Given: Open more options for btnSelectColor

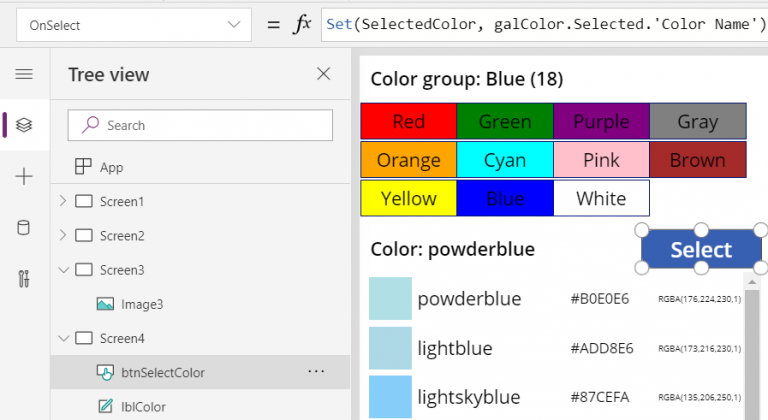Looking at the screenshot, I should tap(316, 371).
